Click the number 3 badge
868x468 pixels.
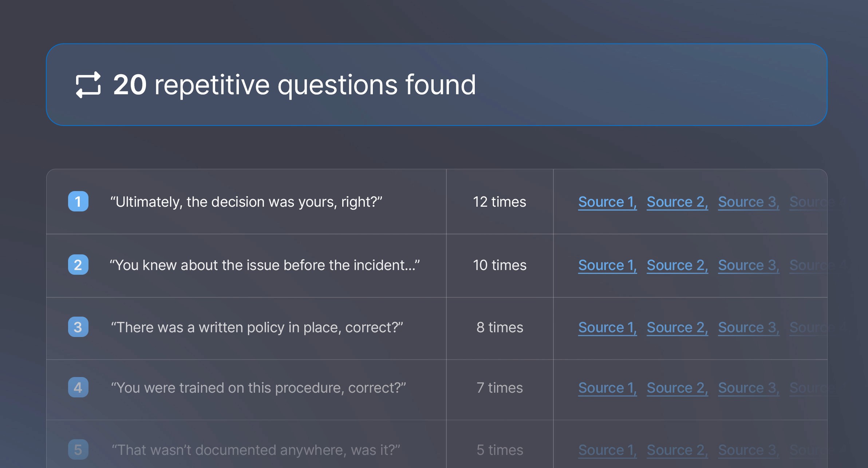(78, 327)
